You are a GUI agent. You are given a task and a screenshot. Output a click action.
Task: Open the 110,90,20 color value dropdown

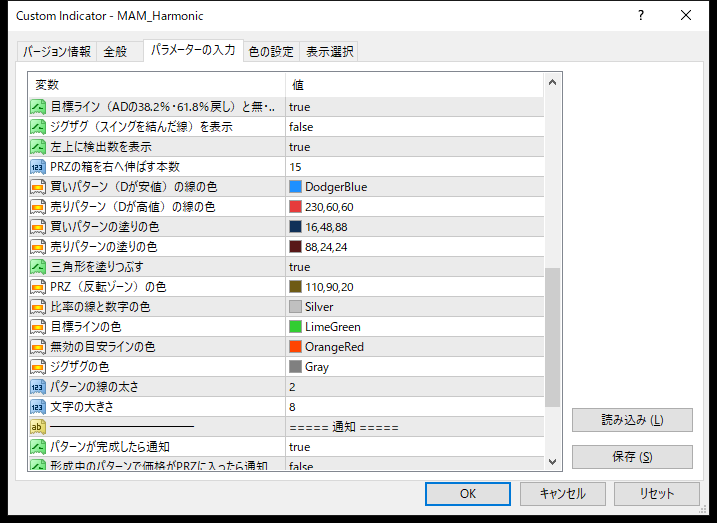[x=414, y=287]
